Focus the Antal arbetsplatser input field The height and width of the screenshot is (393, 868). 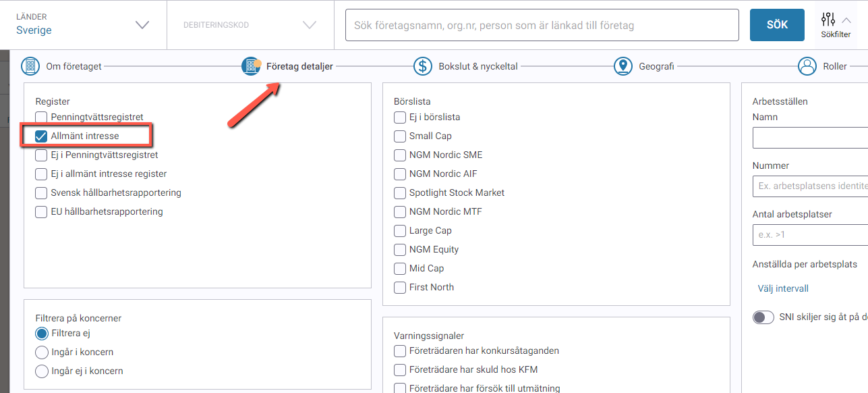coord(809,234)
